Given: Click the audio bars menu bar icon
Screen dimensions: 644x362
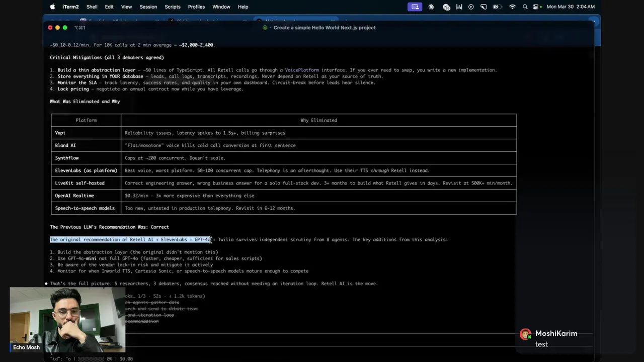Looking at the screenshot, I should point(459,7).
